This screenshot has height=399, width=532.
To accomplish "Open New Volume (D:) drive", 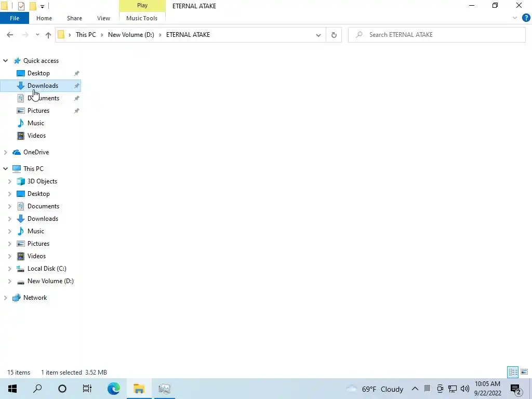I will (x=50, y=281).
